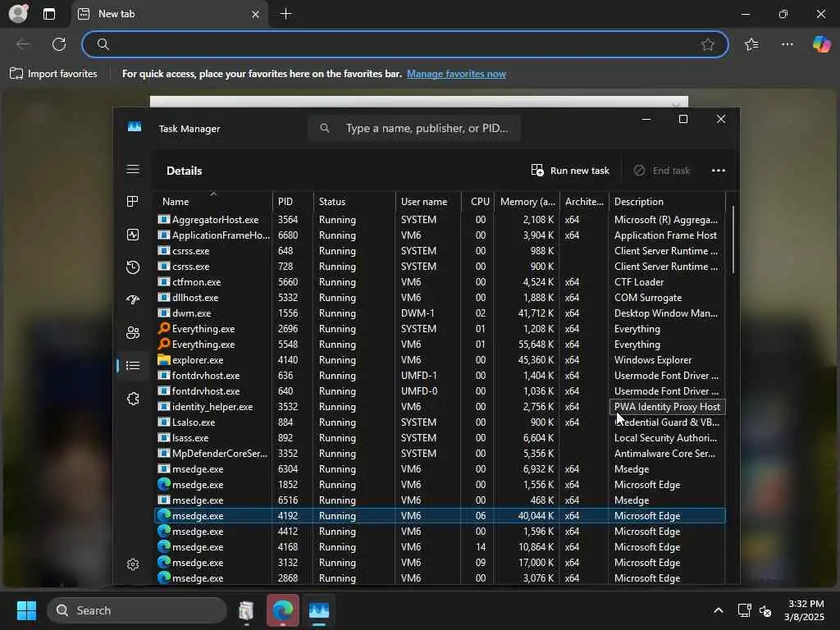Click Microsoft Edge taskbar icon

[283, 610]
